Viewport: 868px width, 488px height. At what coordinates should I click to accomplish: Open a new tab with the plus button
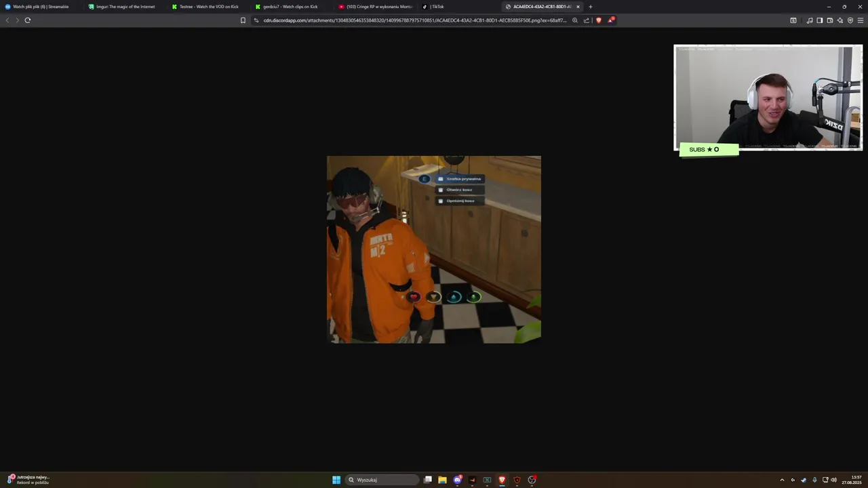click(590, 7)
